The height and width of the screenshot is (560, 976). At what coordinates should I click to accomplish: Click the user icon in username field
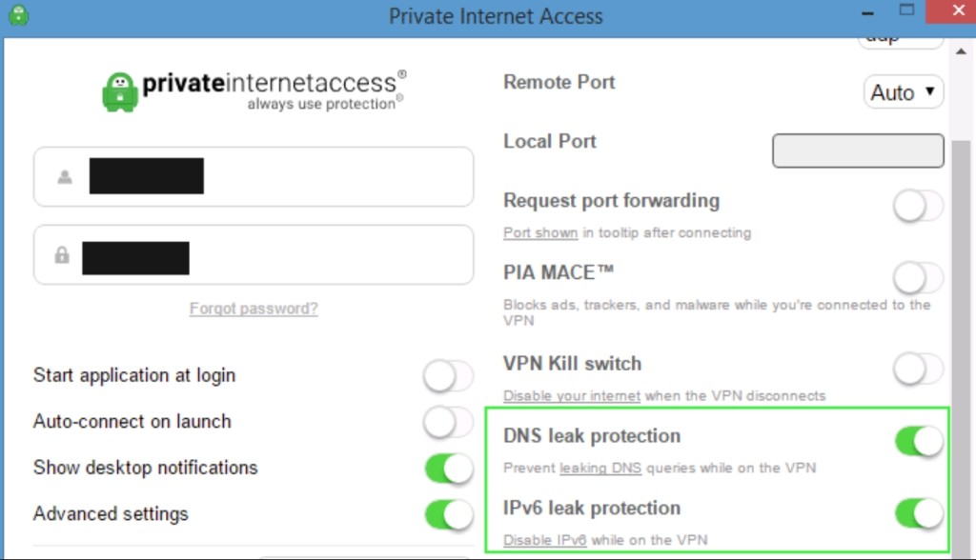click(65, 177)
